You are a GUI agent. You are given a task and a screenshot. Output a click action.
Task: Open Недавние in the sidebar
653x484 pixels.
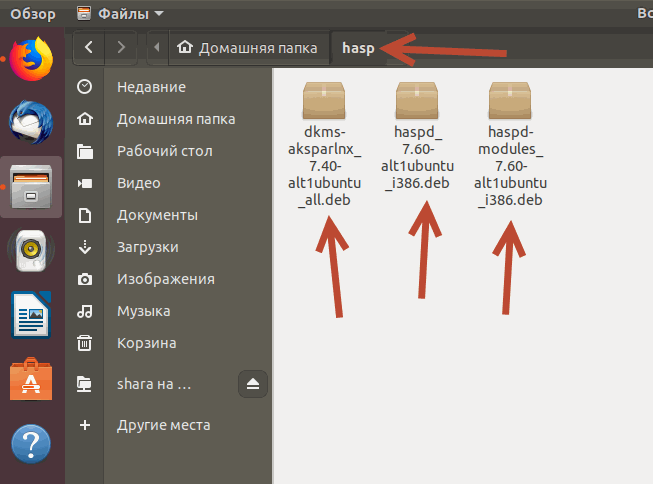click(x=150, y=87)
